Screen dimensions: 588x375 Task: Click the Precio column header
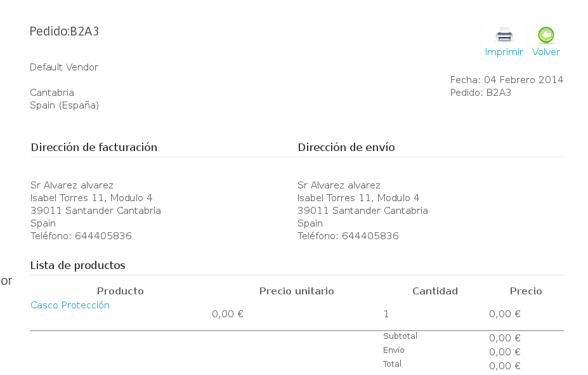526,291
